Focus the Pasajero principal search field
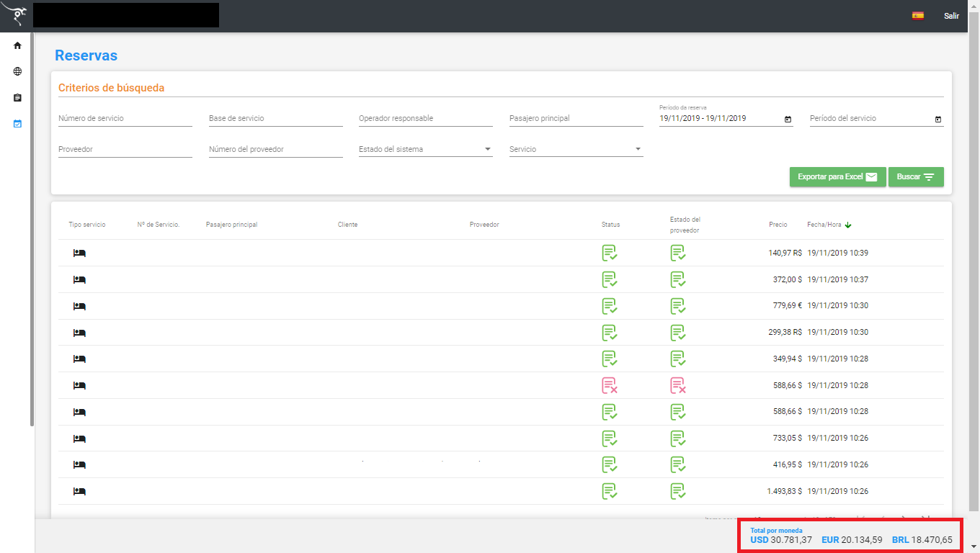Image resolution: width=980 pixels, height=553 pixels. (576, 119)
